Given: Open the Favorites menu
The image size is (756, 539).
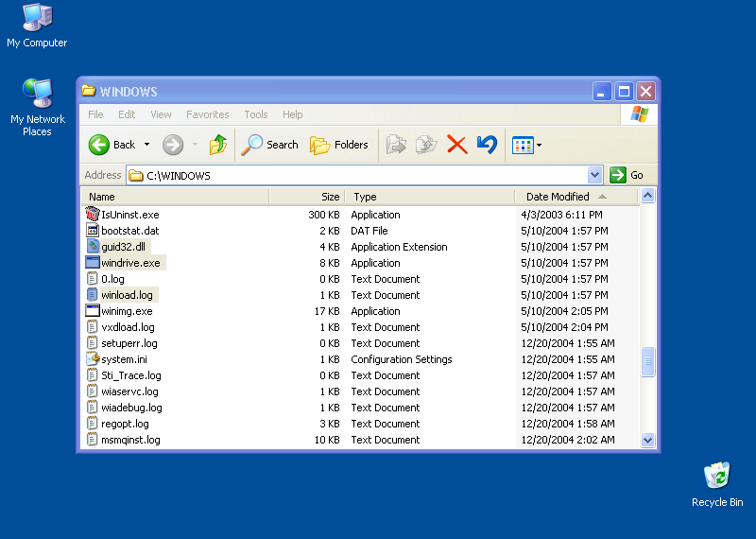Looking at the screenshot, I should (207, 114).
